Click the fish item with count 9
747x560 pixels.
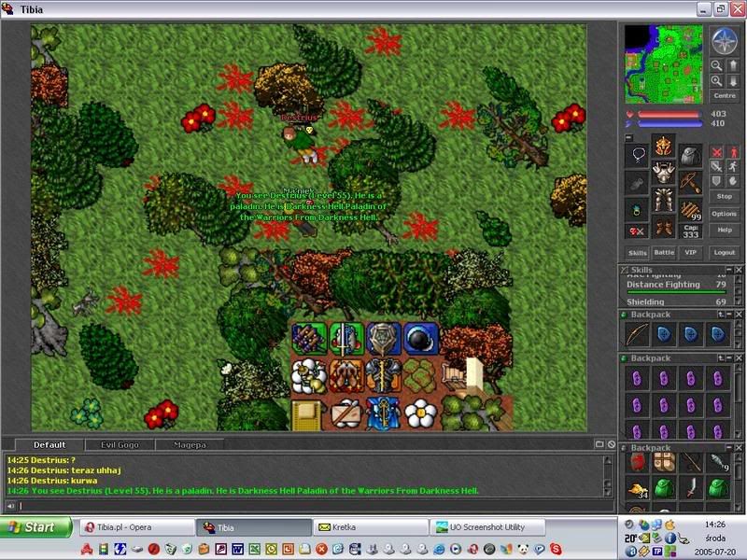[x=718, y=461]
